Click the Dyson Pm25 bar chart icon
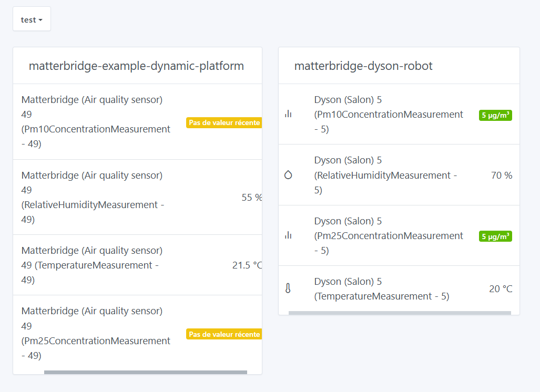Image resolution: width=540 pixels, height=392 pixels. tap(288, 235)
